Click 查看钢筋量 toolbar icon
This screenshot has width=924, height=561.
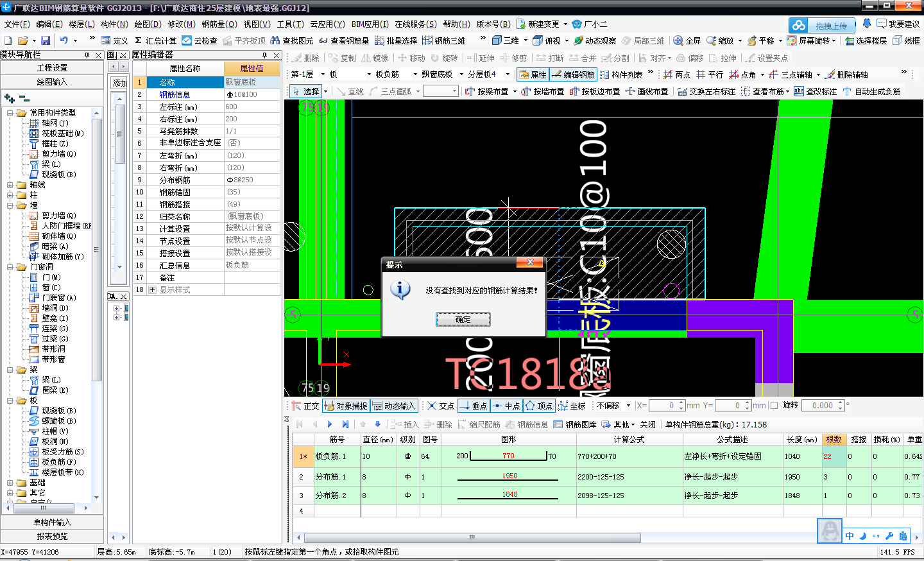pos(323,40)
